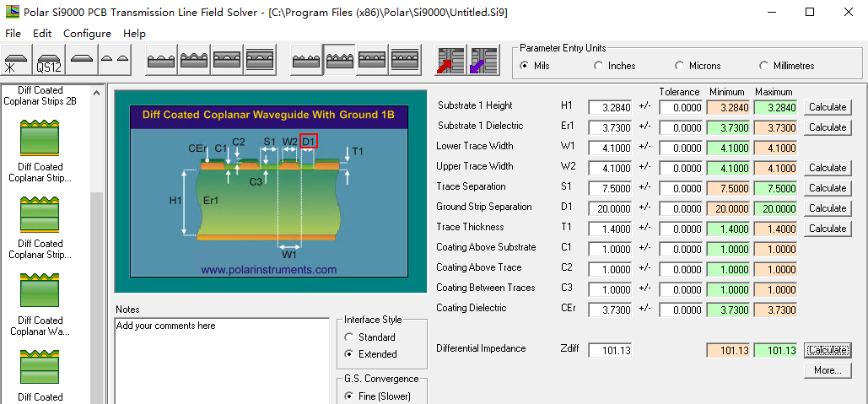
Task: Click the red arrow via icon
Action: pos(451,60)
